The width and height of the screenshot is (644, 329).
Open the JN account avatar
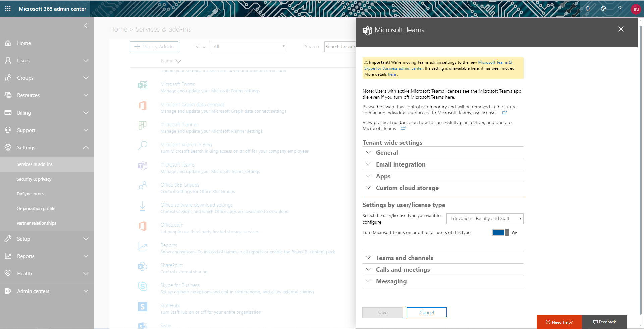pos(636,9)
